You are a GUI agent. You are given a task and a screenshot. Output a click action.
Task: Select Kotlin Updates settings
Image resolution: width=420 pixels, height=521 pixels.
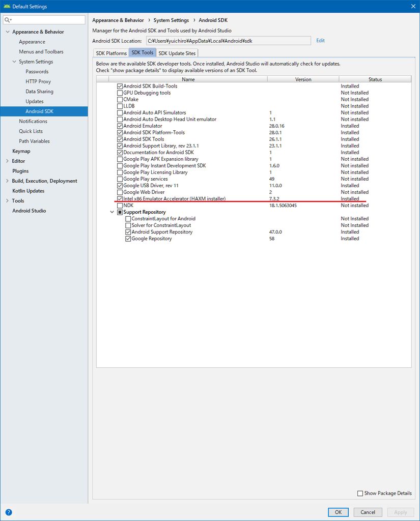(x=29, y=191)
